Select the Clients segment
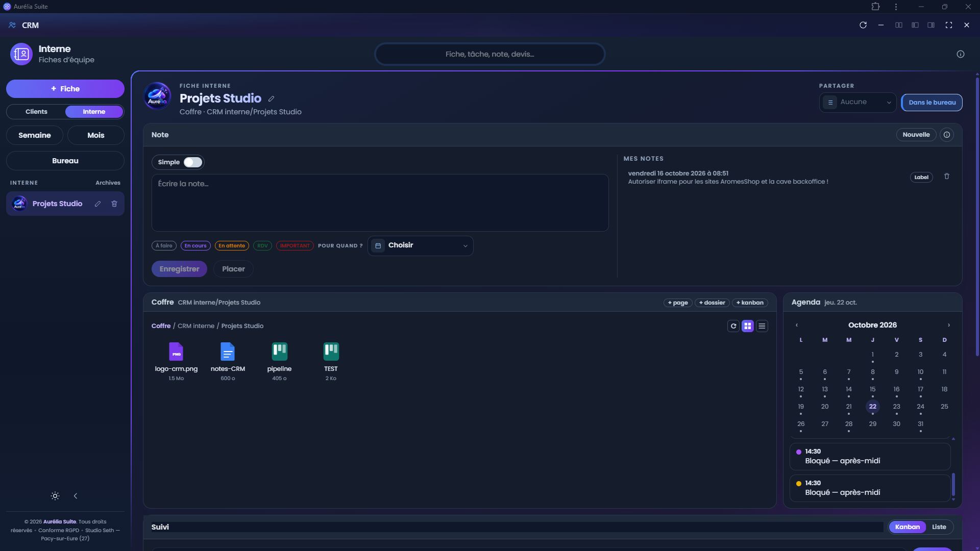This screenshot has height=551, width=980. 36,112
